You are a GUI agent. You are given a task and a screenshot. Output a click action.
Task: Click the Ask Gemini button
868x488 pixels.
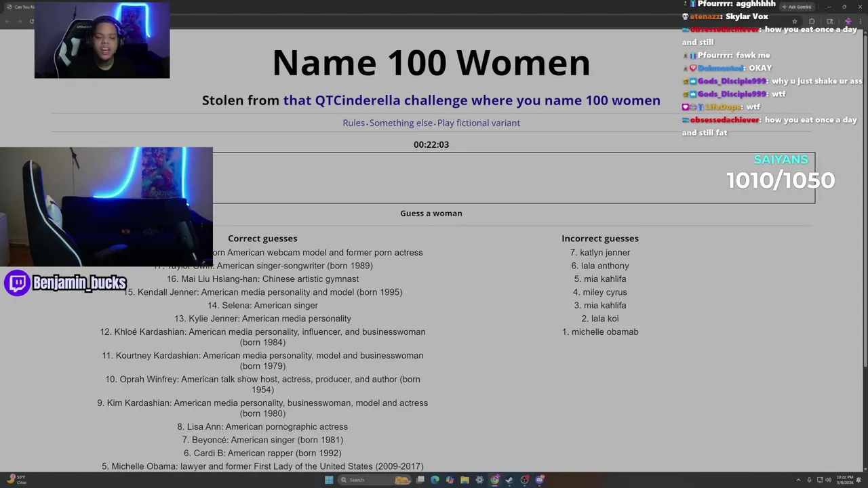[796, 7]
